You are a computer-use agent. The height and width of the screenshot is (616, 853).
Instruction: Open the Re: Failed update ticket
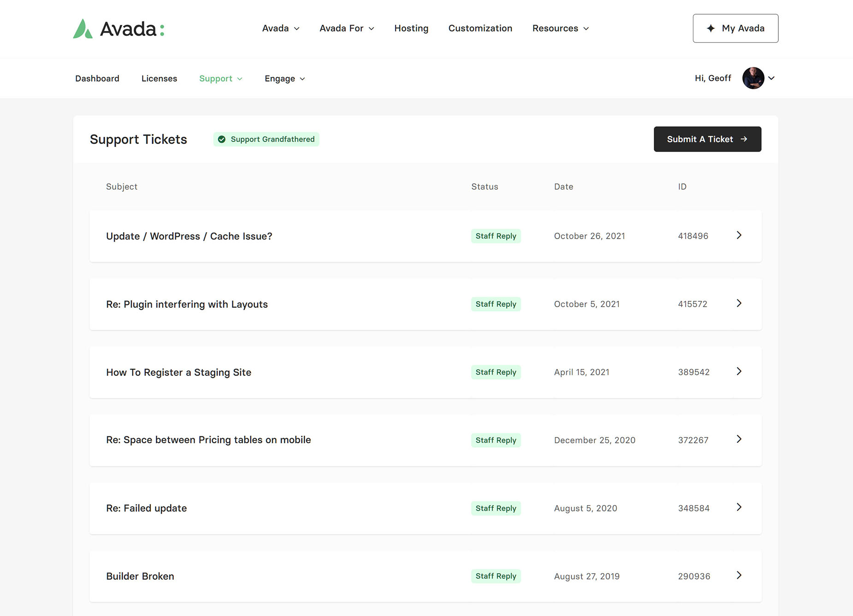click(146, 508)
